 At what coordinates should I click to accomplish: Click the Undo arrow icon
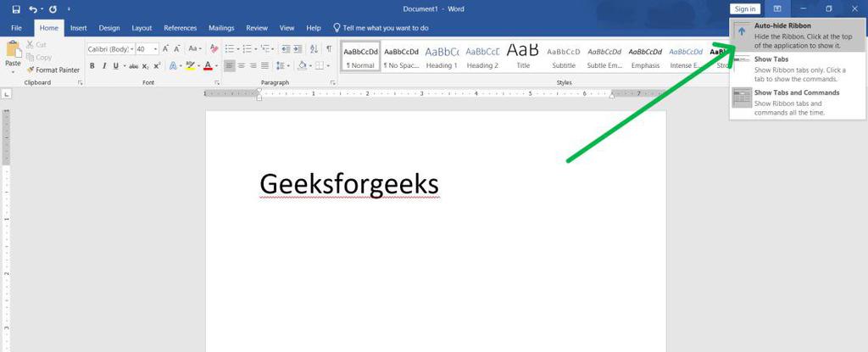(x=33, y=9)
